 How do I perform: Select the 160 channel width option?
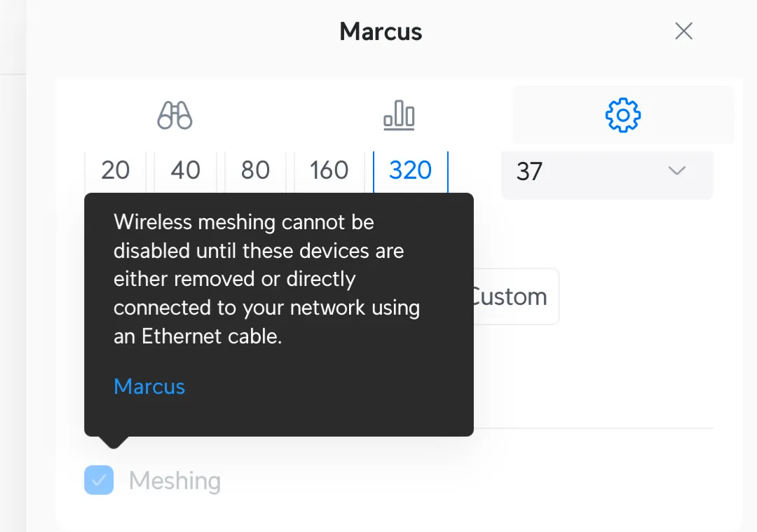[x=328, y=170]
